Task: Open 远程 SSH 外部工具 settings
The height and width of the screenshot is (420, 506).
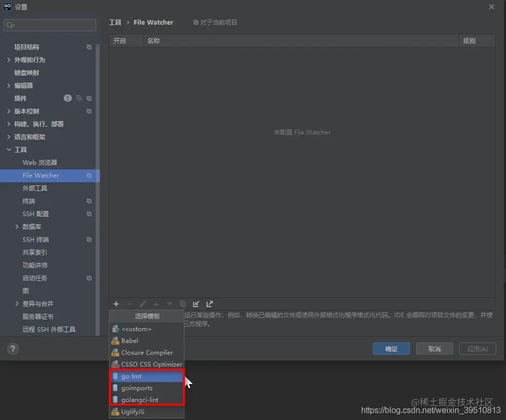Action: tap(48, 329)
